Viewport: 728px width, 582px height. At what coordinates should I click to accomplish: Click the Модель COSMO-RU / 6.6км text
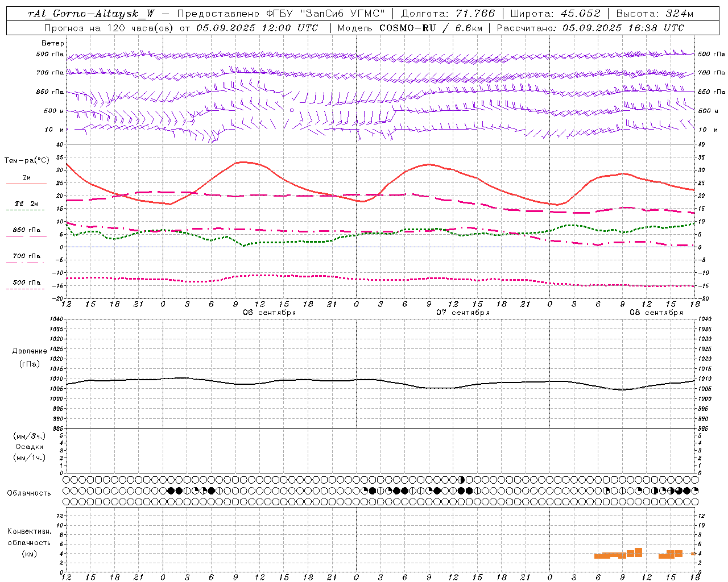click(x=409, y=28)
